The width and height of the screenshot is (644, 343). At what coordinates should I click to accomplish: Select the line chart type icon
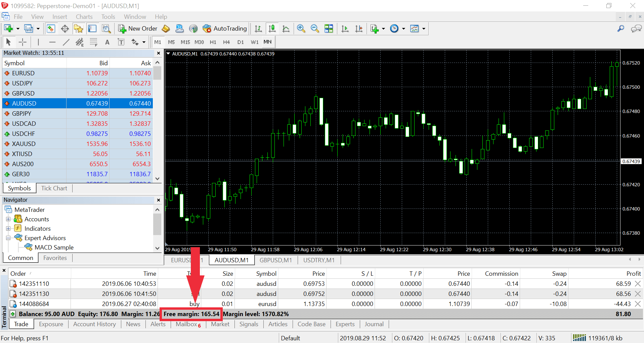tap(286, 29)
